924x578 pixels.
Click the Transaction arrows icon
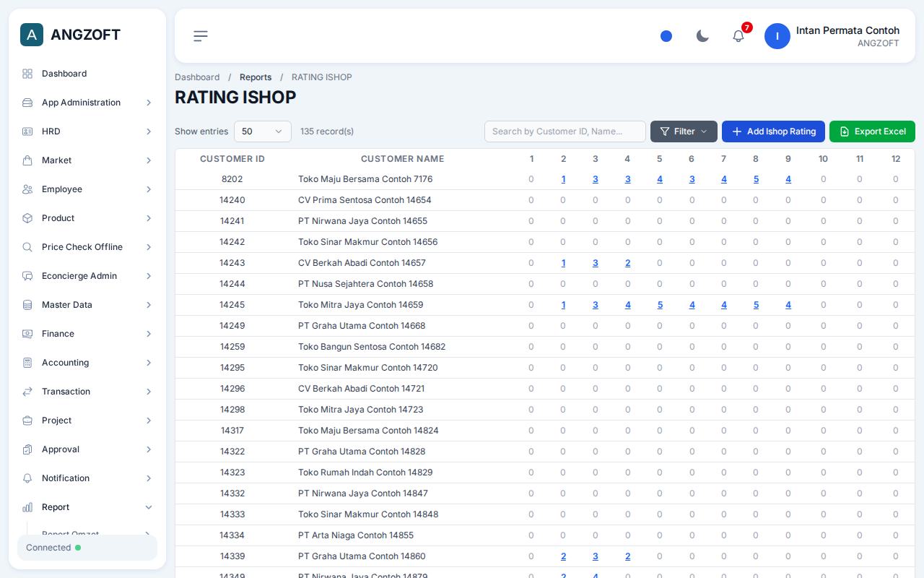pyautogui.click(x=27, y=392)
